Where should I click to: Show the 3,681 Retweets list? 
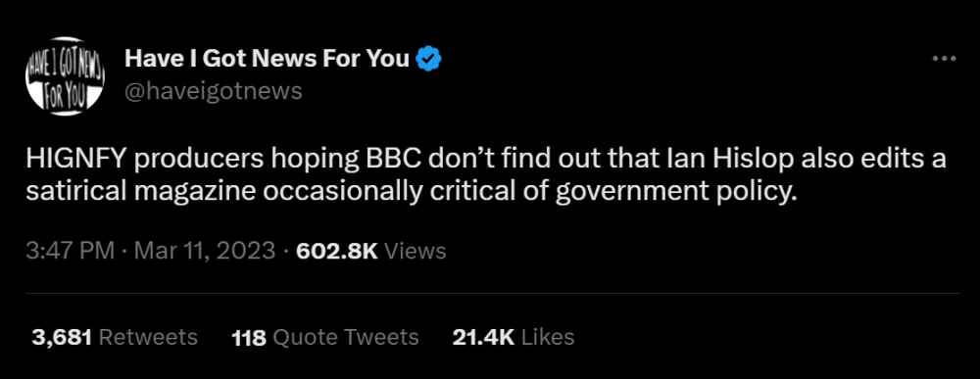[x=115, y=337]
